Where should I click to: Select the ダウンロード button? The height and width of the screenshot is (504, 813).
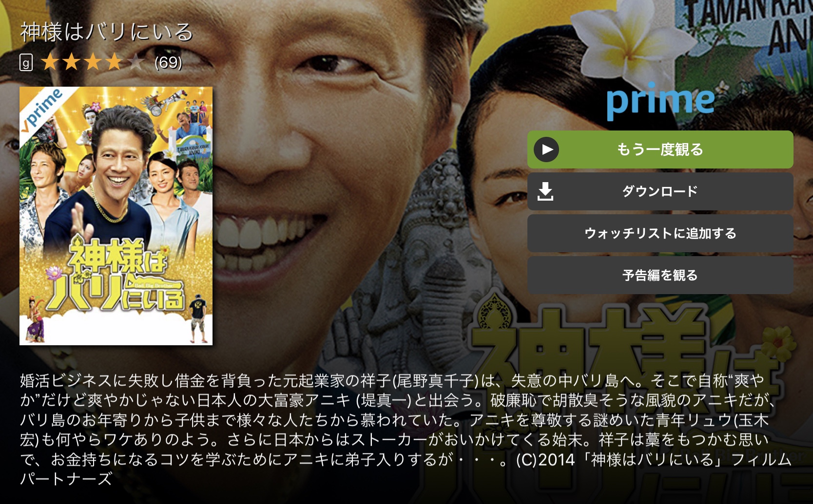660,191
